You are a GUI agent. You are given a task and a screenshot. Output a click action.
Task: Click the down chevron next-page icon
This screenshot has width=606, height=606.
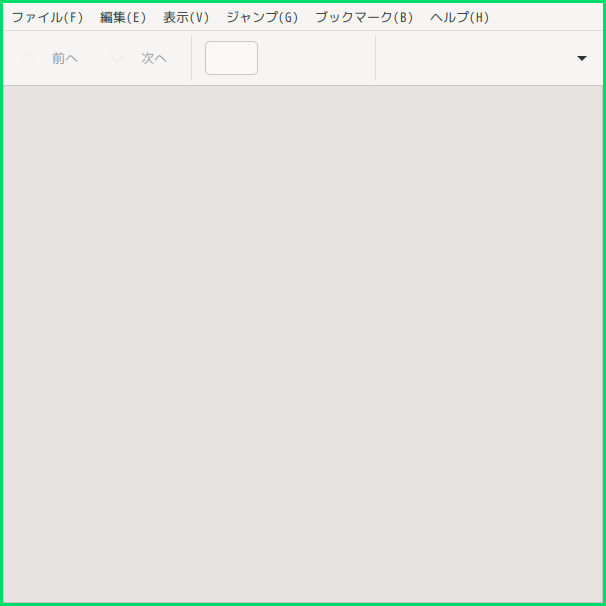point(117,58)
